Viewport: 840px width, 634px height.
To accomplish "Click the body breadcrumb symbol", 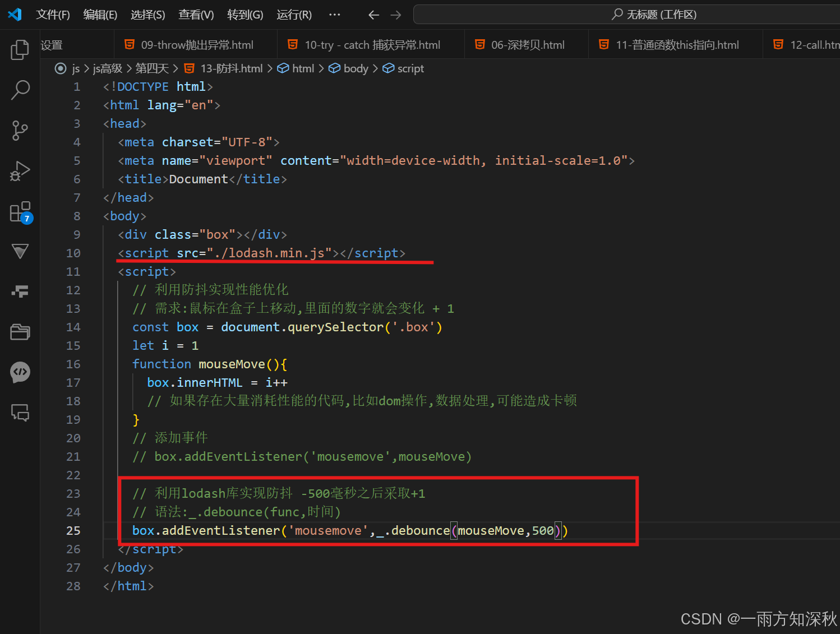I will click(x=348, y=68).
